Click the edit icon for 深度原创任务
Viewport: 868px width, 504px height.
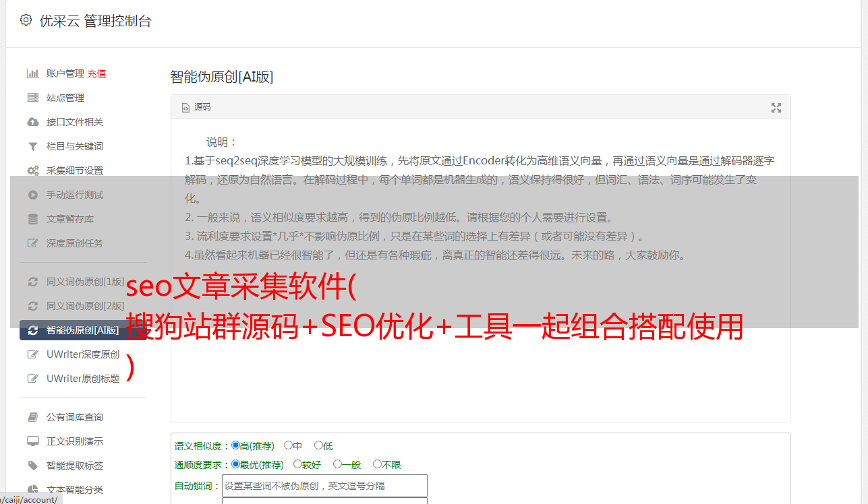point(32,243)
